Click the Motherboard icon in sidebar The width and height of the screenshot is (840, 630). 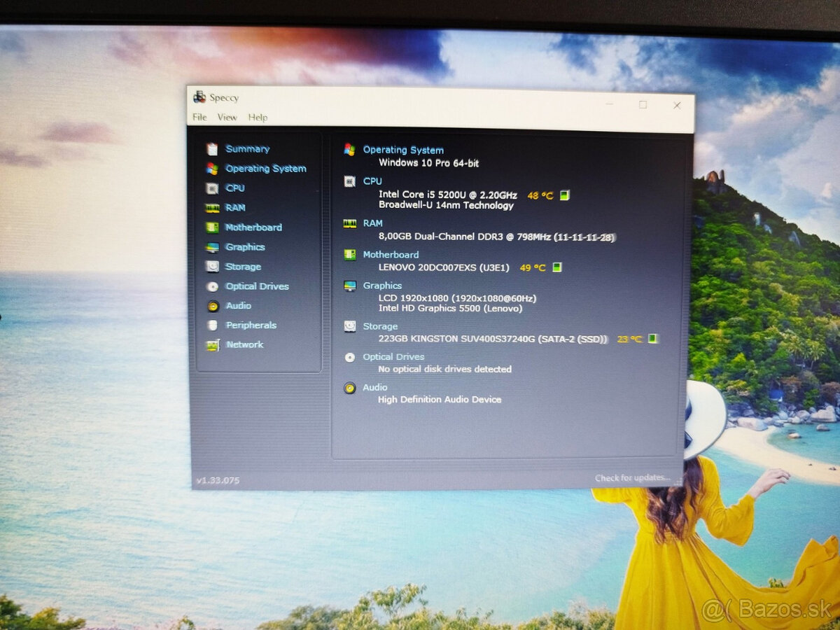point(212,227)
